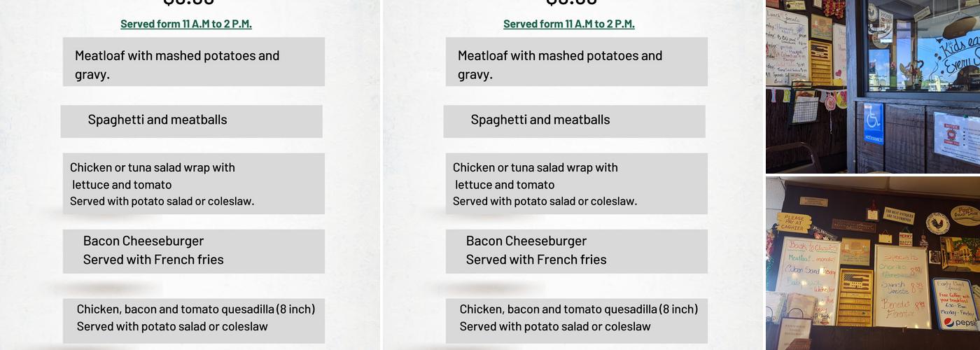Click 'Served form 11 A.M to 2 P.M.' link on left menu
The height and width of the screenshot is (350, 980).
pos(186,24)
